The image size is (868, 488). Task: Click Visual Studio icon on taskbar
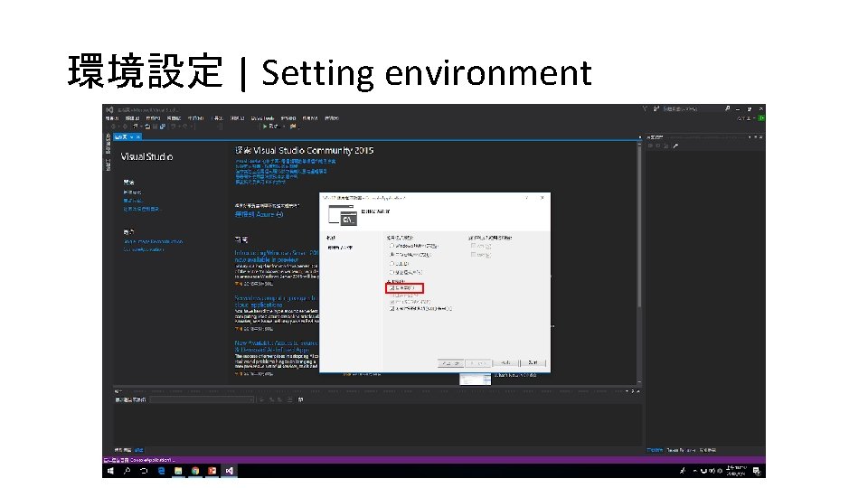click(x=229, y=471)
